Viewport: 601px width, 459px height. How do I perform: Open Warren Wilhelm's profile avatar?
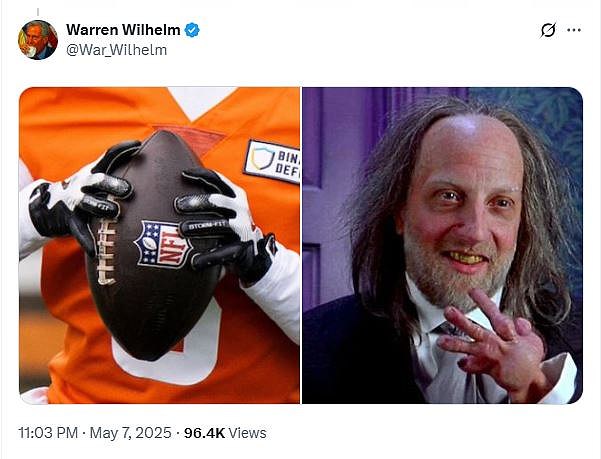point(38,40)
